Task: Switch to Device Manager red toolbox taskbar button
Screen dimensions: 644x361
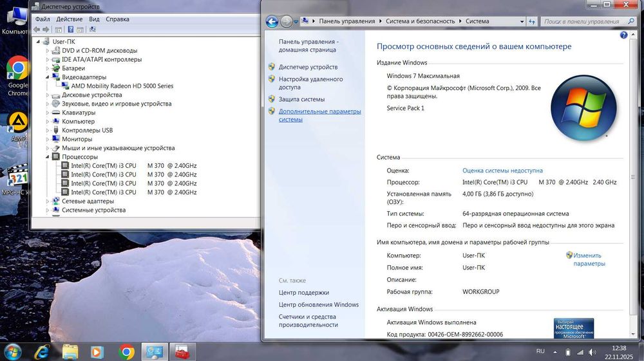Action: point(182,352)
